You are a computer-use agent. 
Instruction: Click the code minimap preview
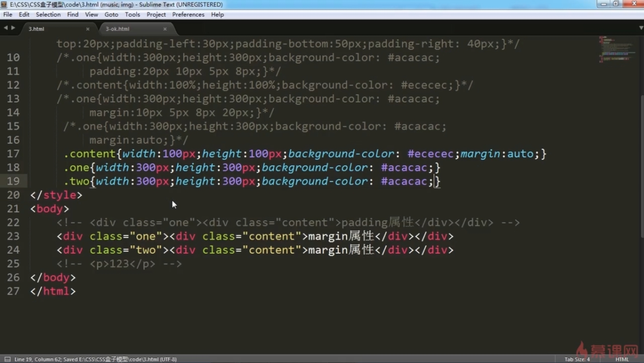coord(617,49)
